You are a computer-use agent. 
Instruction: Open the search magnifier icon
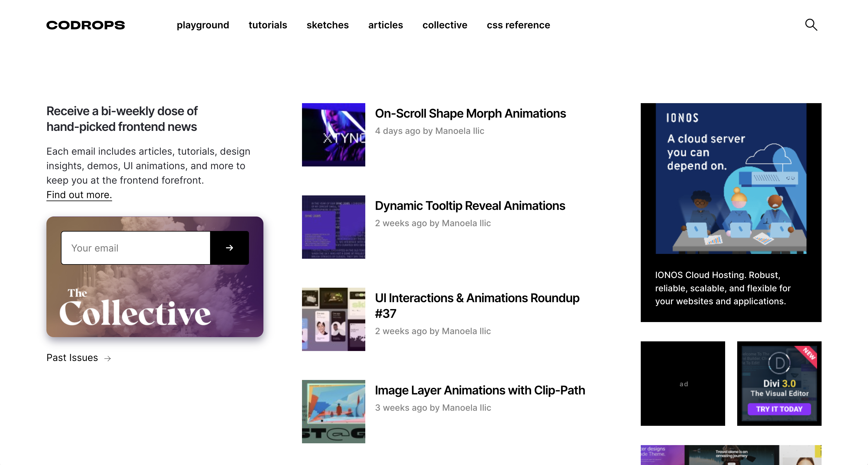point(811,25)
